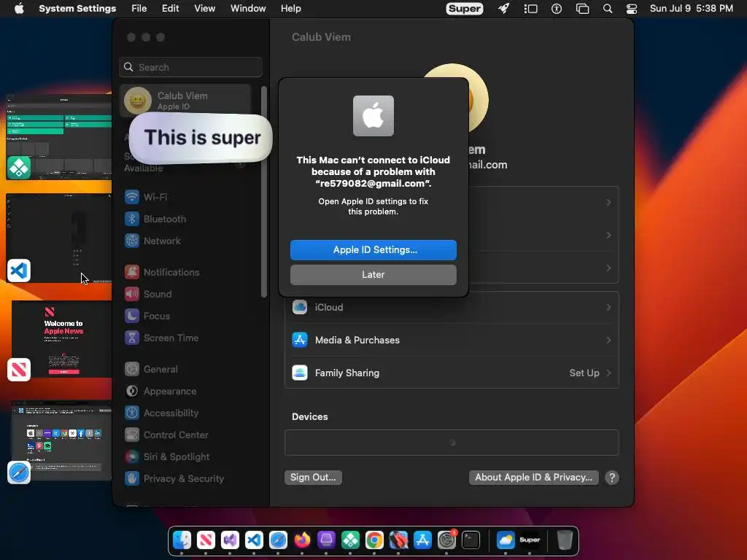The image size is (747, 560).
Task: Select the Safari Stage Manager thumbnail
Action: click(x=61, y=440)
